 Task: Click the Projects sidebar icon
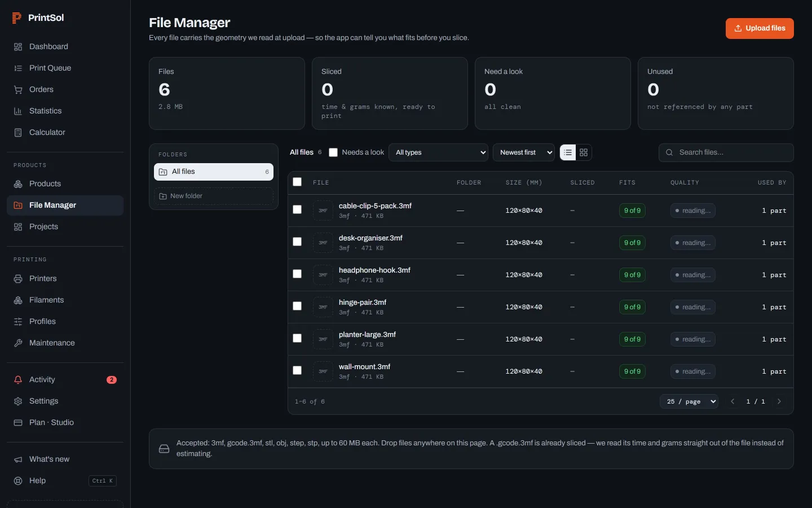(18, 227)
